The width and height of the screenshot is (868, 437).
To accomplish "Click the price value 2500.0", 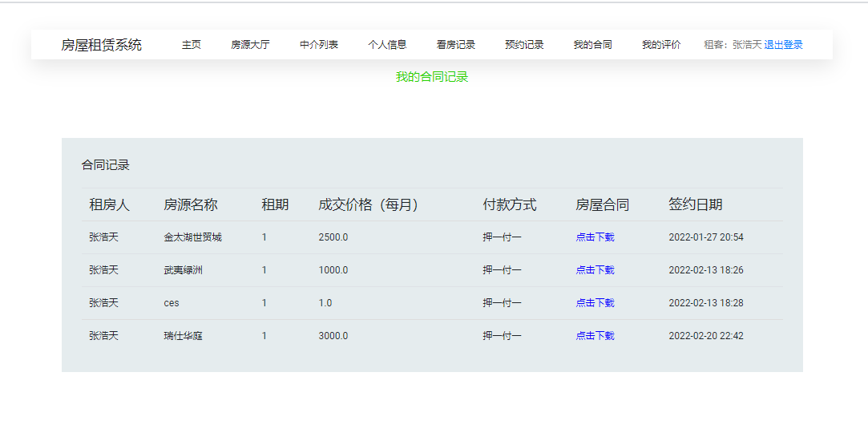I will pyautogui.click(x=333, y=237).
